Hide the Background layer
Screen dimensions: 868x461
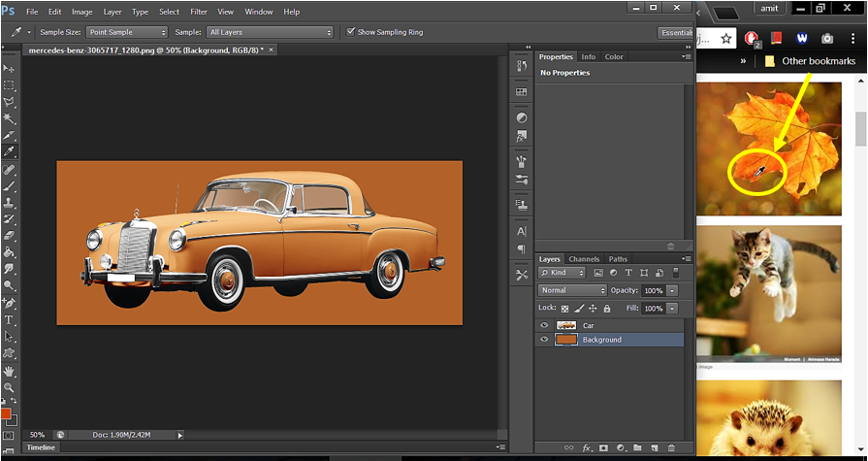coord(544,340)
